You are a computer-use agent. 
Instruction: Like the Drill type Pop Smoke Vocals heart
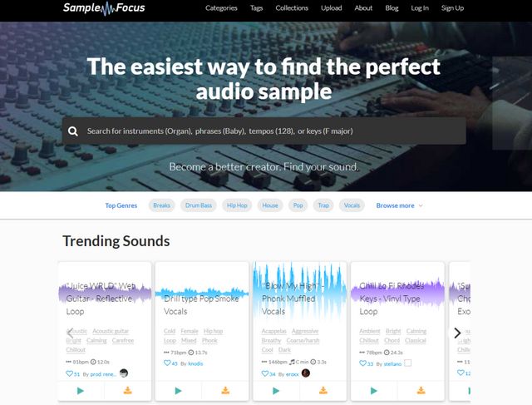pos(167,363)
